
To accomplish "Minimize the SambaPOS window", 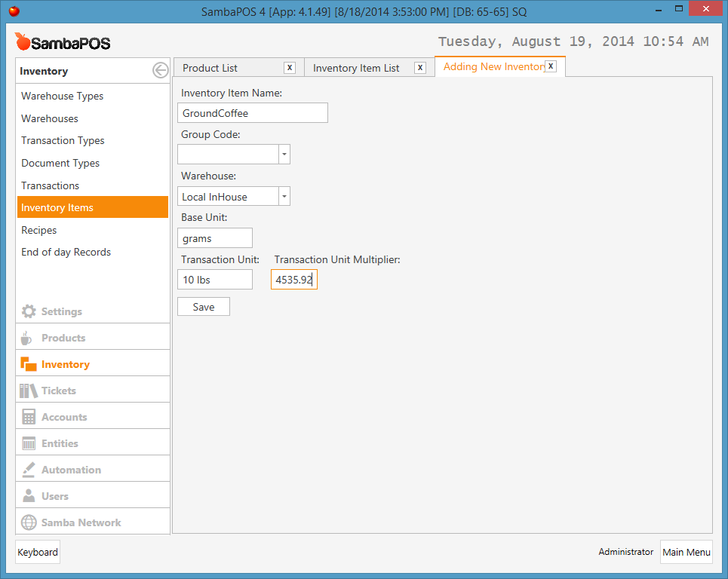I will (x=659, y=9).
